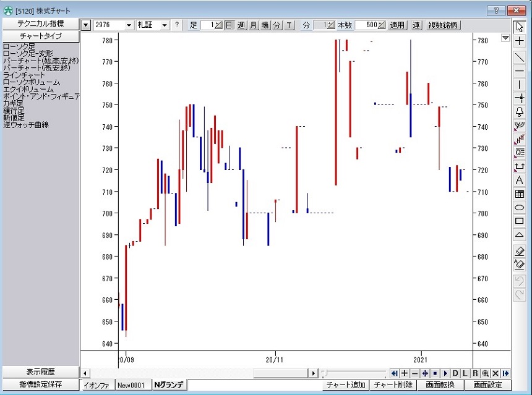The image size is (532, 395).
Task: Select 逆ウォッチ曲線 chart type
Action: (x=26, y=125)
